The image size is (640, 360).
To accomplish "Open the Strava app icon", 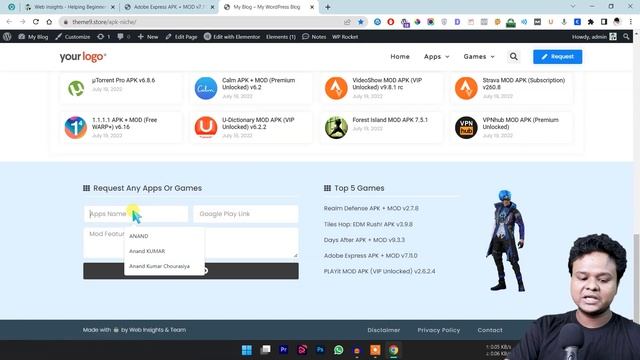I will (x=466, y=88).
